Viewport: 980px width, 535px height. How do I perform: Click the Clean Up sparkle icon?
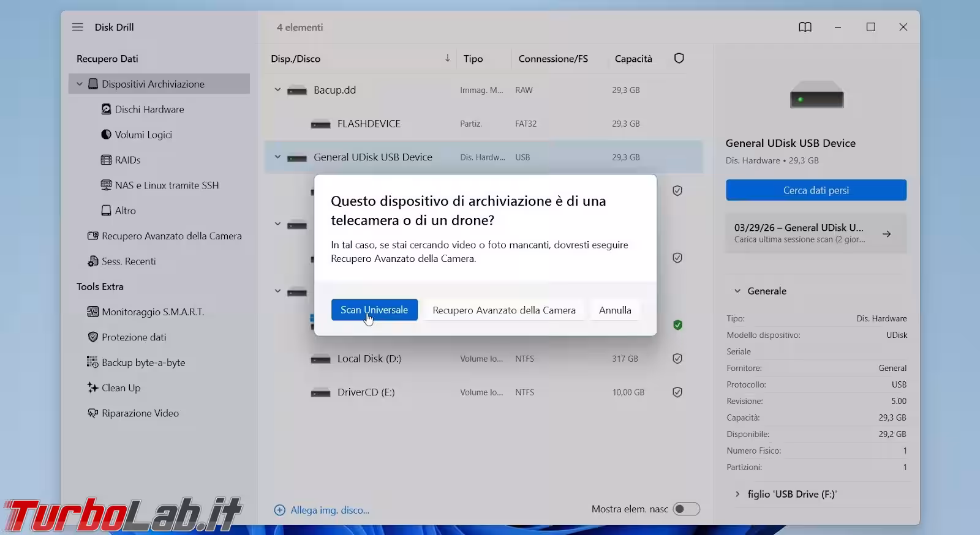tap(93, 387)
